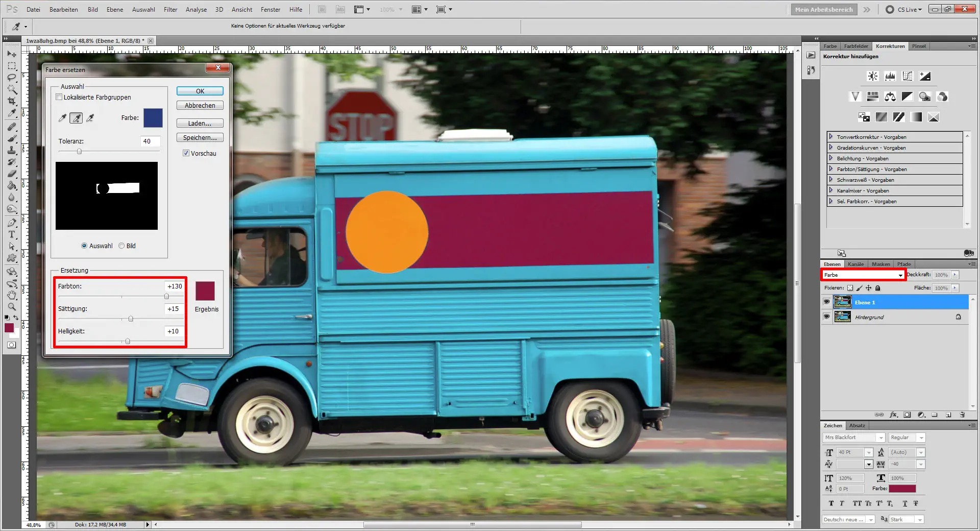Click the add-to-sample eyedropper in dialog
980x531 pixels.
76,118
